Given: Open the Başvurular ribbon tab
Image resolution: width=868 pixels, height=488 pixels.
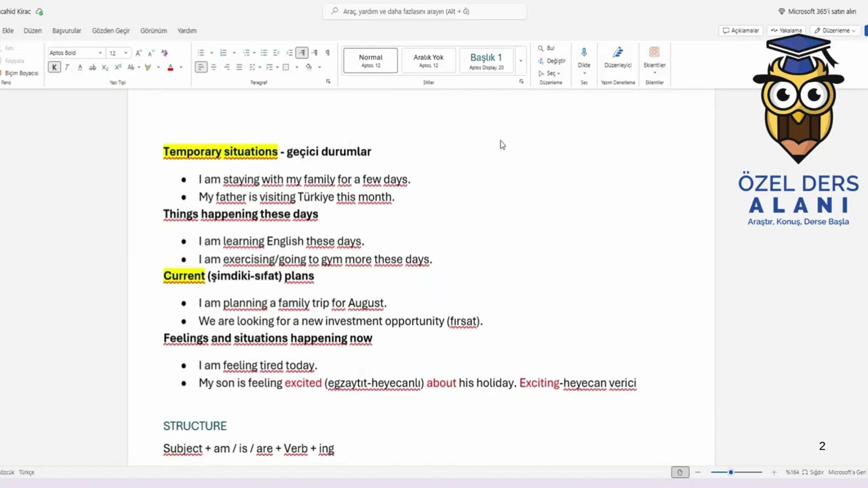Looking at the screenshot, I should point(66,30).
